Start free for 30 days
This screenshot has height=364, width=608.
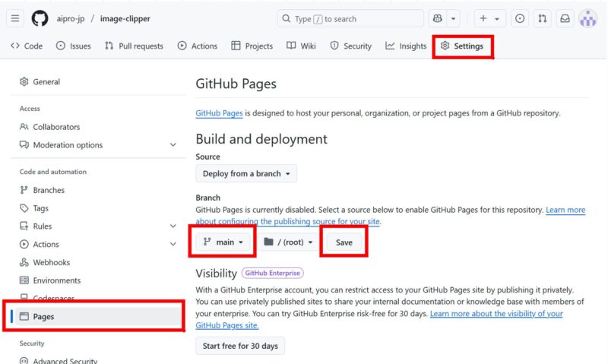[240, 346]
